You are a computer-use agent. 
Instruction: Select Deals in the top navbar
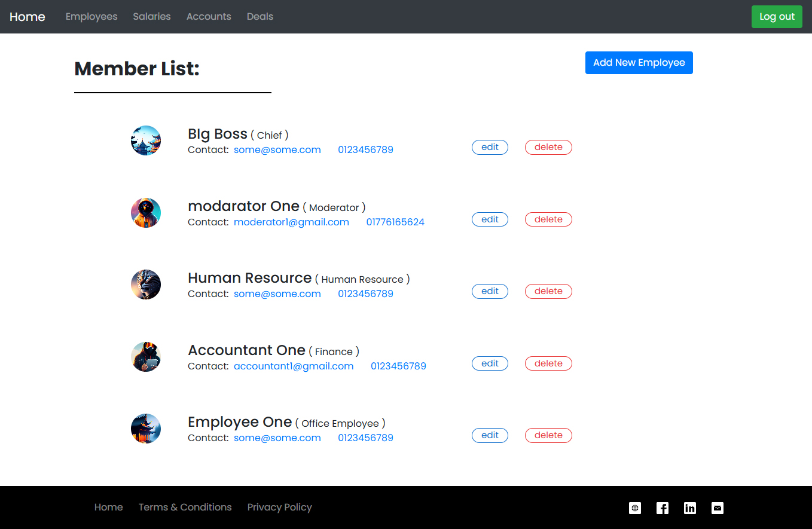(260, 17)
